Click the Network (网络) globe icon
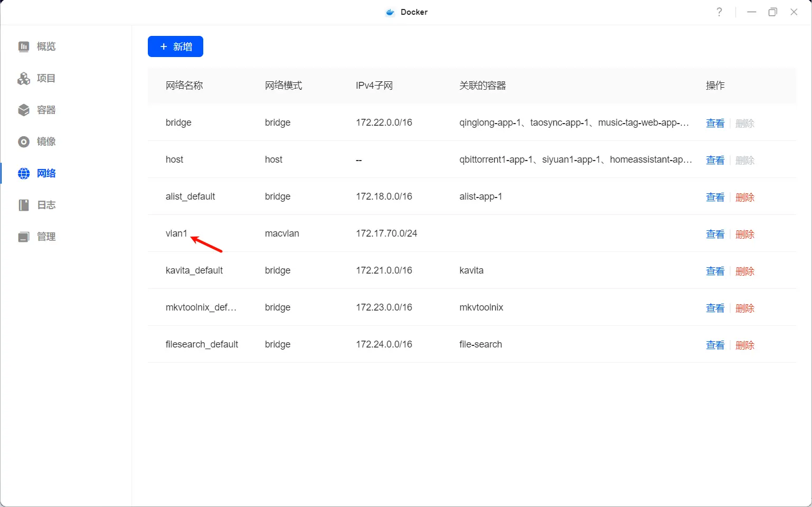This screenshot has width=812, height=507. 24,173
